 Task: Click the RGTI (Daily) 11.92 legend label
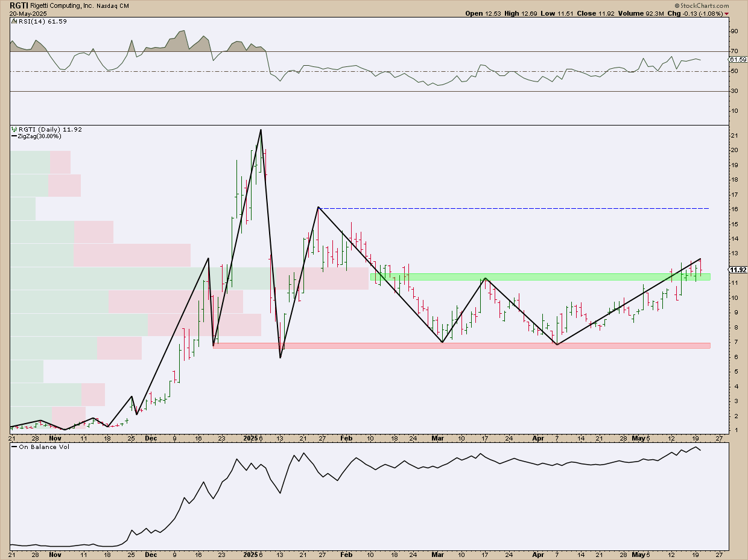(50, 129)
